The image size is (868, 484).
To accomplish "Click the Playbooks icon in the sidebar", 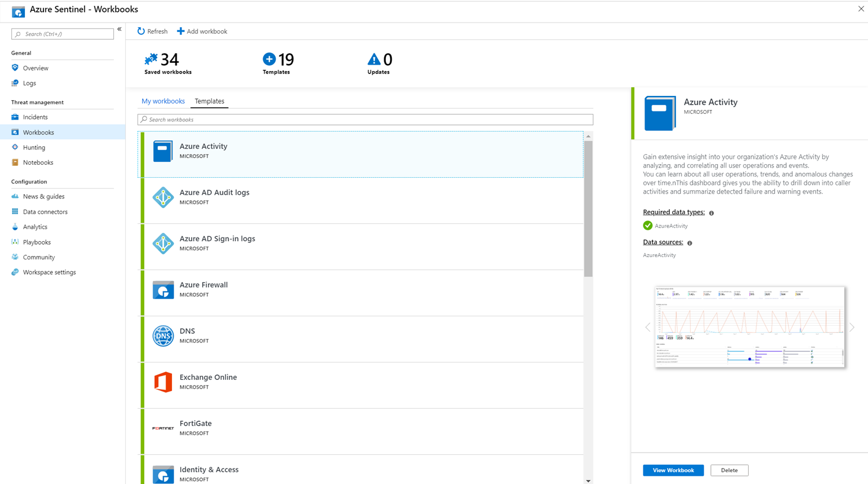I will point(15,242).
